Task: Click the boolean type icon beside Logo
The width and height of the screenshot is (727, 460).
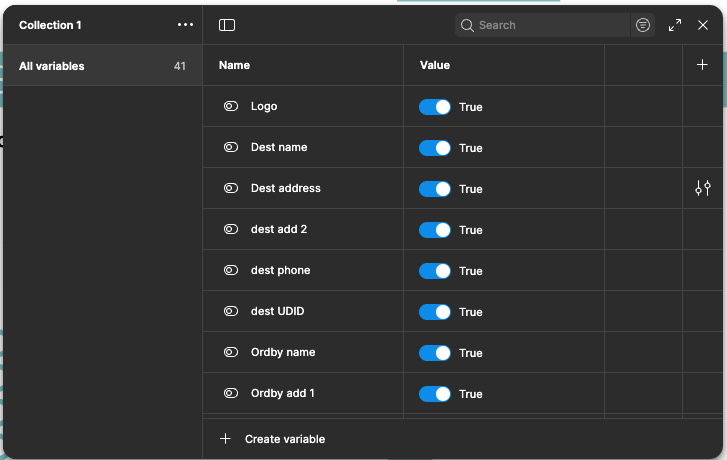Action: click(x=231, y=106)
